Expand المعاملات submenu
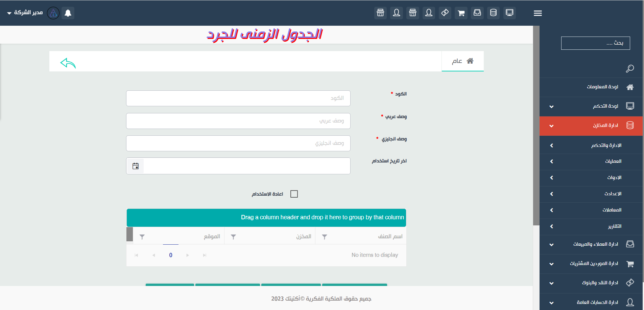This screenshot has width=644, height=310. point(591,211)
